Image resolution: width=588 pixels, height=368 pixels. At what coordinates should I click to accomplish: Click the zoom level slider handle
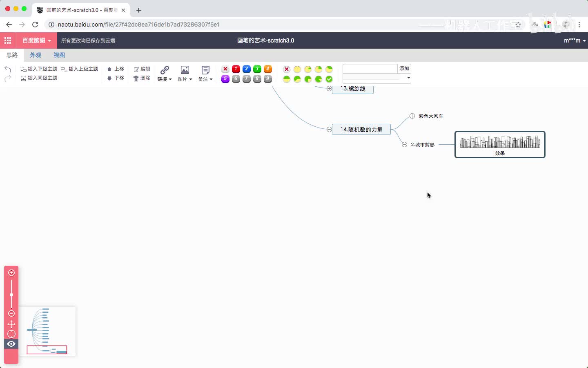coord(11,295)
